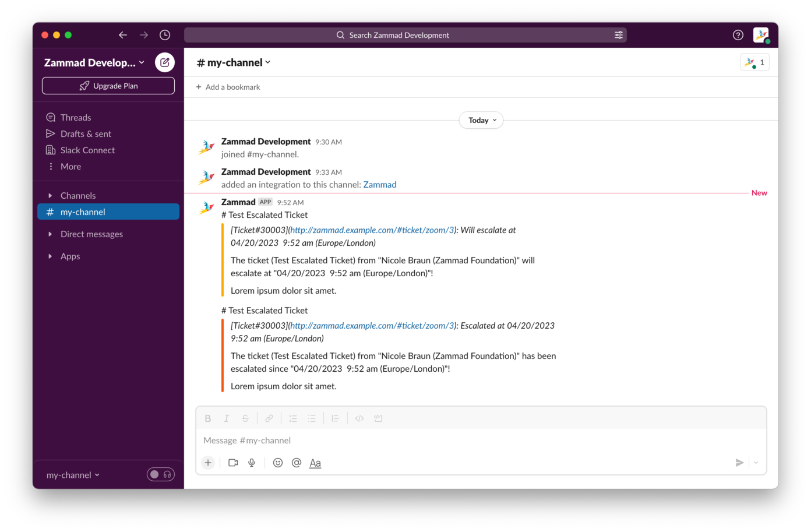
Task: Hide formatting with the Aa icon
Action: pos(315,463)
